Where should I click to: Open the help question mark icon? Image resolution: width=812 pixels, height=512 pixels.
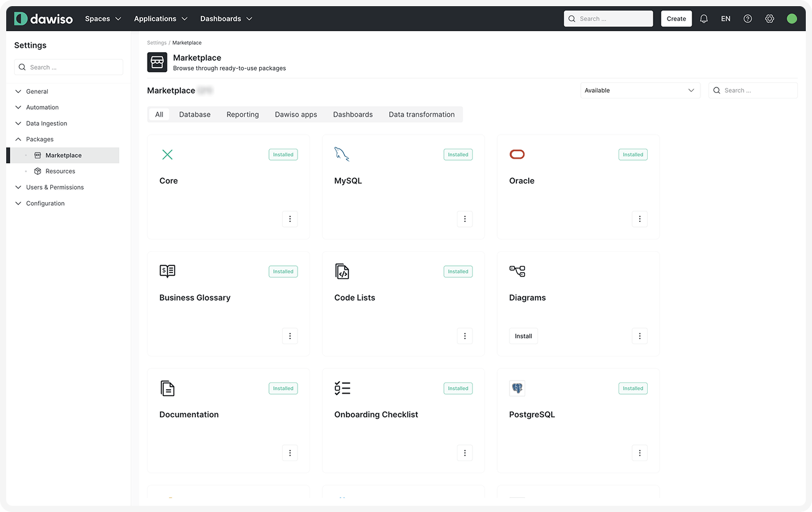(x=748, y=19)
